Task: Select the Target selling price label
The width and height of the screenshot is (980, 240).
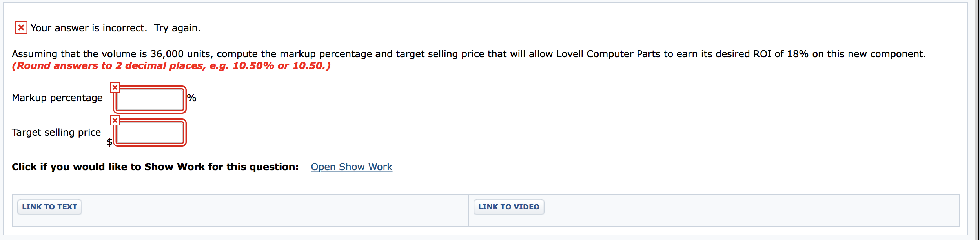Action: click(x=56, y=133)
